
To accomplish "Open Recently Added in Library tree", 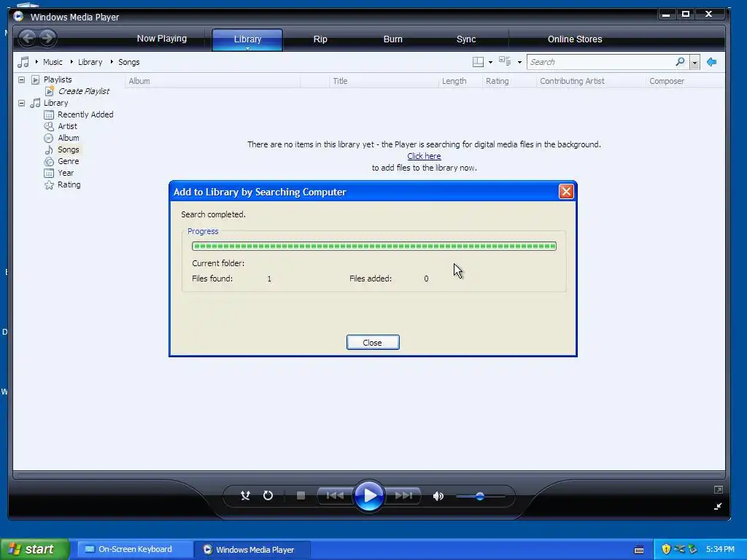I will point(85,114).
